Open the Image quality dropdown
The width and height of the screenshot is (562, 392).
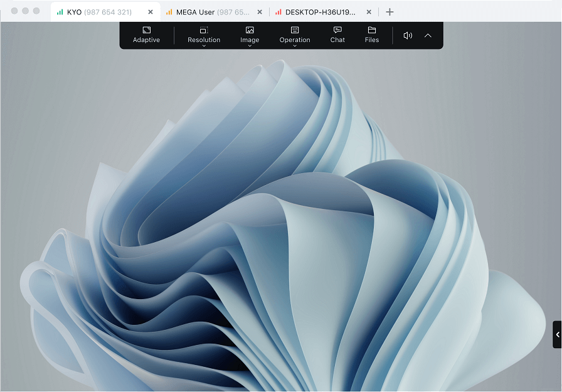coord(250,36)
